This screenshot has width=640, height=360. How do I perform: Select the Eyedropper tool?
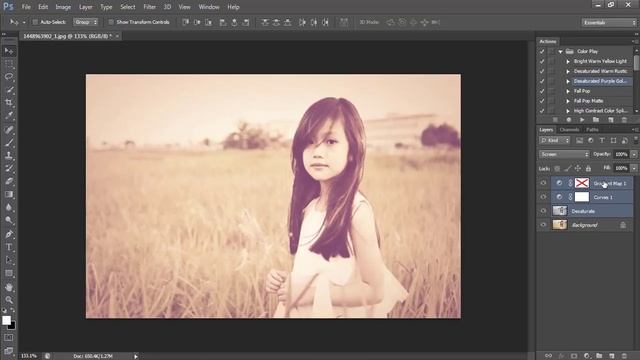pos(9,116)
